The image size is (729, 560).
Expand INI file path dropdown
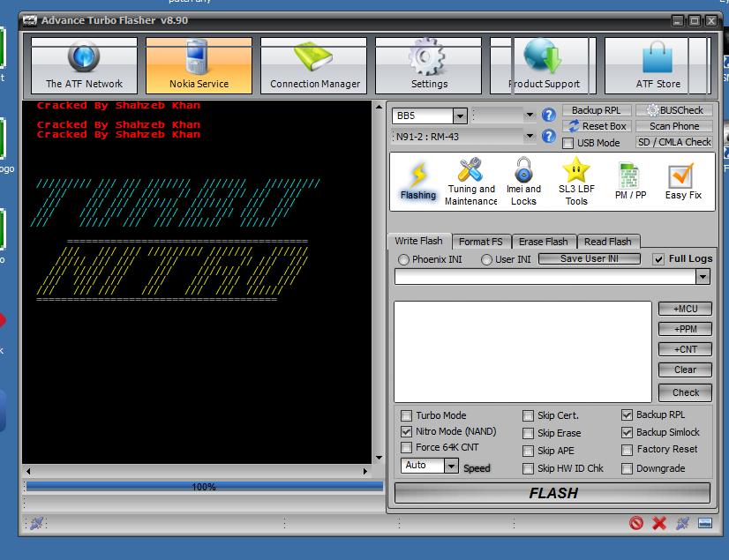coord(703,277)
